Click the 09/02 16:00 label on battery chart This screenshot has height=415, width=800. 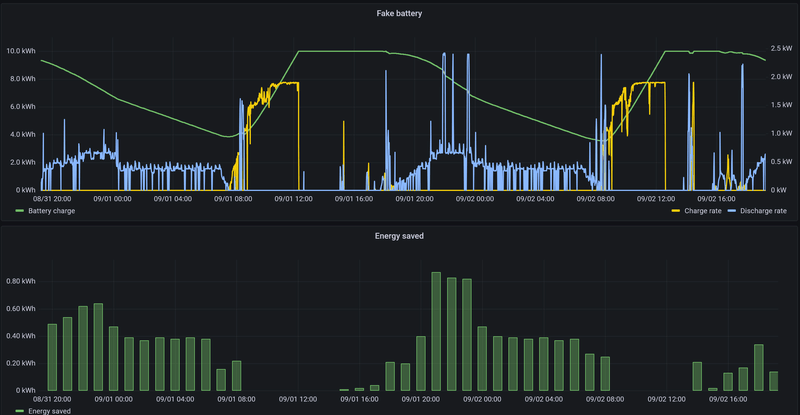pyautogui.click(x=716, y=199)
